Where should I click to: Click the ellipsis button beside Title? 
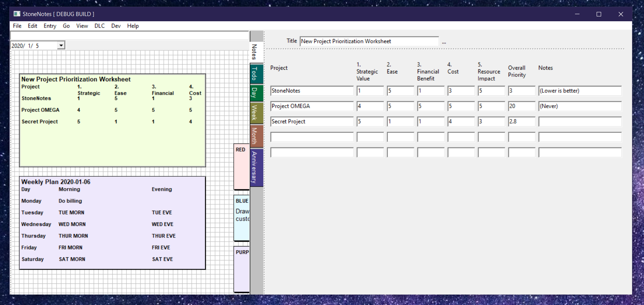click(x=444, y=42)
